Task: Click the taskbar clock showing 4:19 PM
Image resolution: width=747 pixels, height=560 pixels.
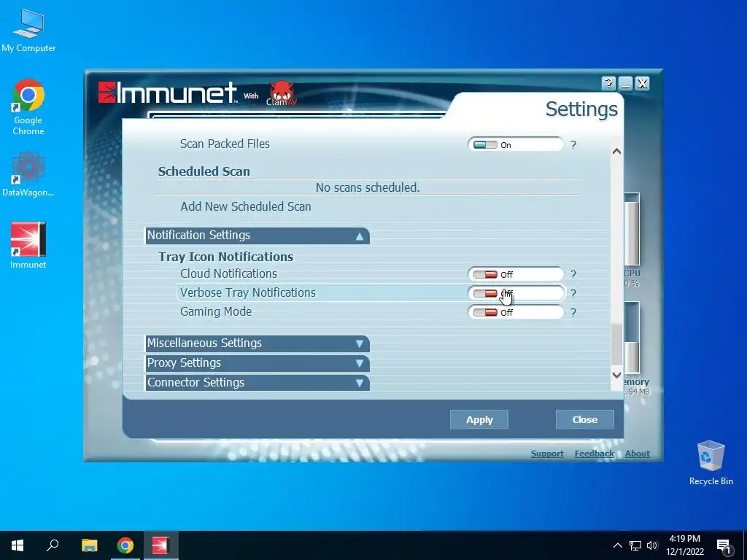Action: [685, 545]
